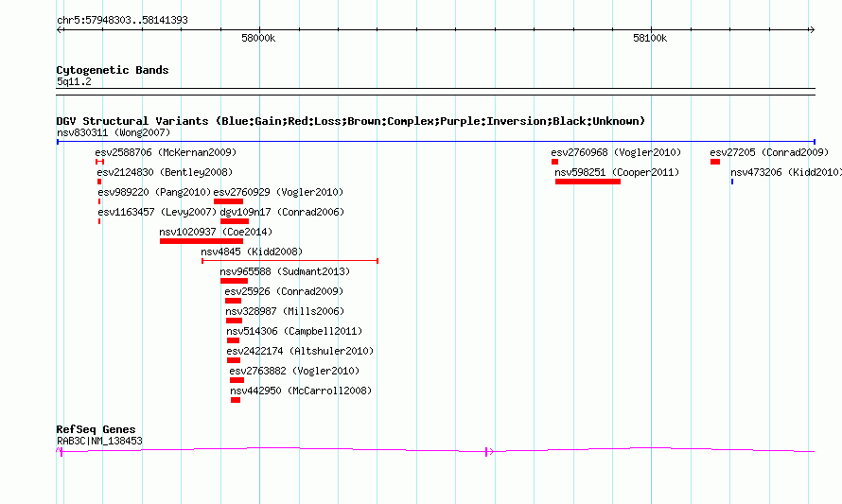Viewport: 842px width, 504px height.
Task: Click the red bar under nsv965588
Action: [234, 281]
